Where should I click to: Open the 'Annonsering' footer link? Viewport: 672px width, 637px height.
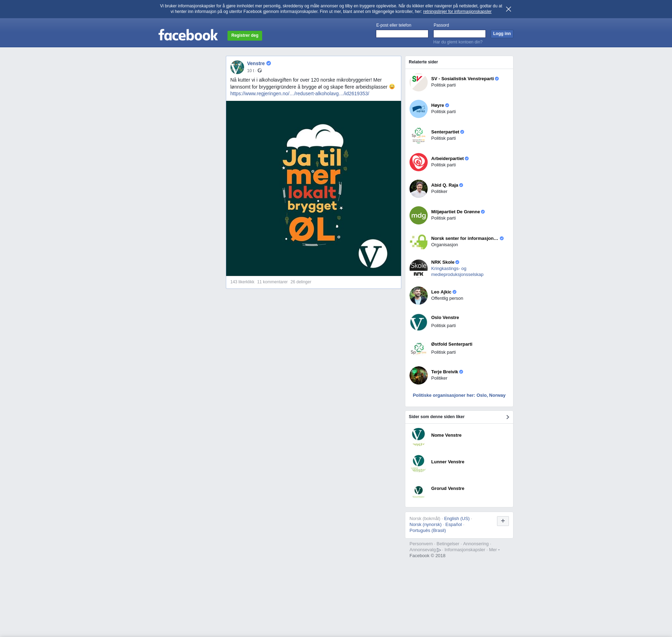(x=476, y=544)
